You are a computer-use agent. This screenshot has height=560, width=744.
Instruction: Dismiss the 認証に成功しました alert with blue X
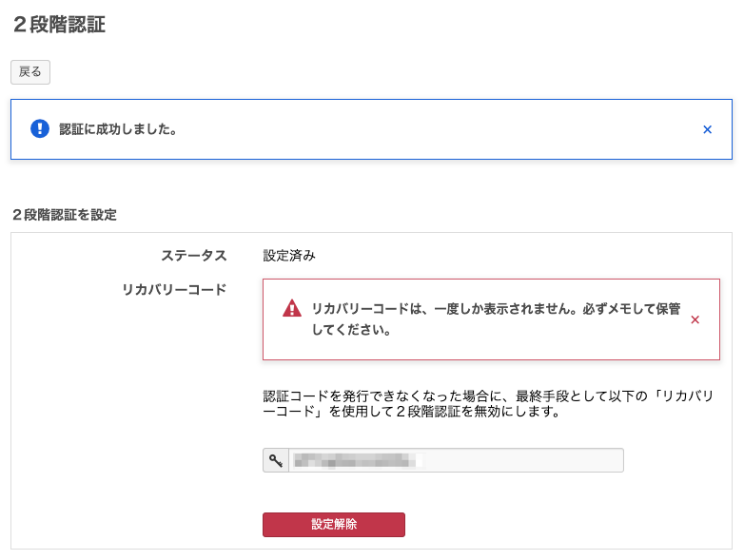(707, 129)
